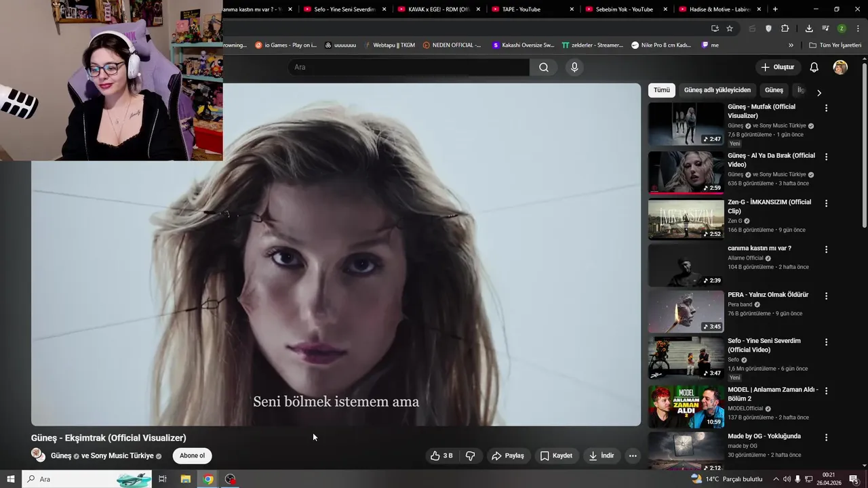Like the video with thumbs-up
The image size is (868, 488).
pyautogui.click(x=441, y=455)
